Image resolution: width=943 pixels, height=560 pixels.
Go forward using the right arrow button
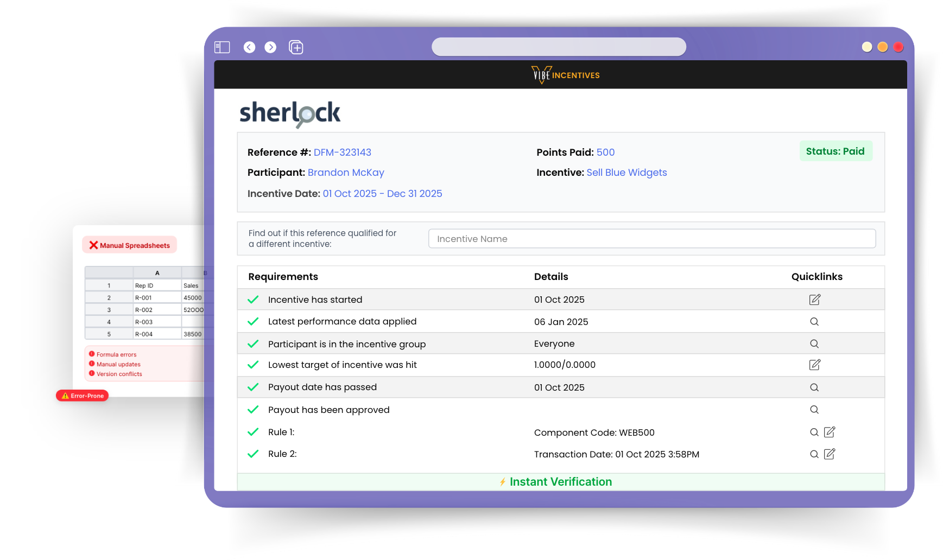[x=270, y=47]
